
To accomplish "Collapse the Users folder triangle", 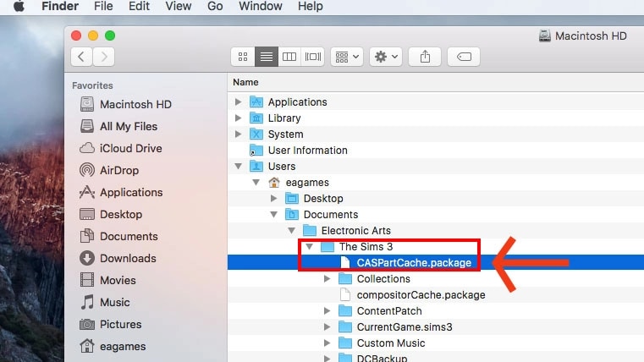I will 239,167.
